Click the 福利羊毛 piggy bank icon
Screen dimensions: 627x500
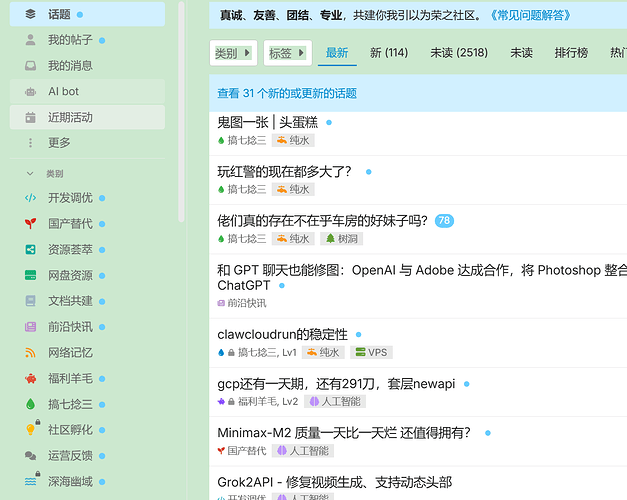click(30, 378)
